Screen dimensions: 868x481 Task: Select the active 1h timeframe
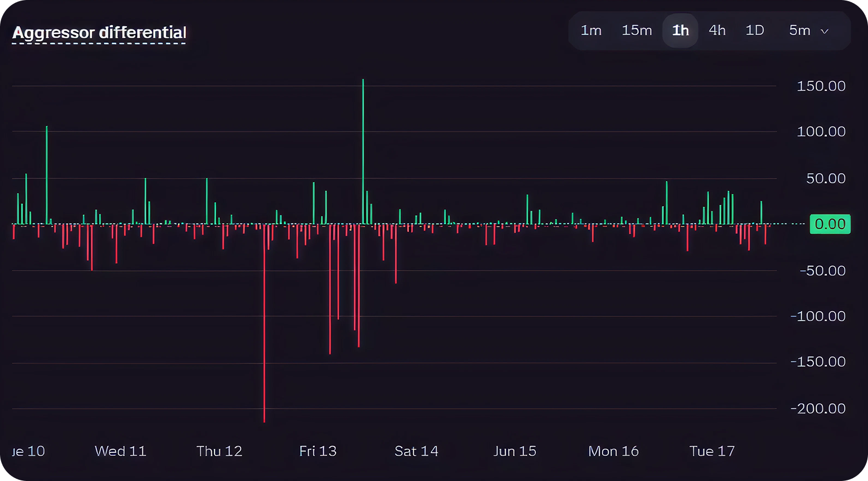[x=680, y=31]
